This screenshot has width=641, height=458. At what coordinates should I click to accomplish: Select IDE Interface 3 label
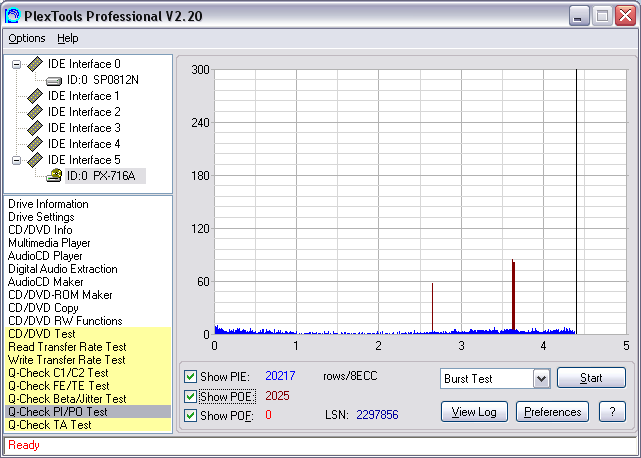coord(84,128)
